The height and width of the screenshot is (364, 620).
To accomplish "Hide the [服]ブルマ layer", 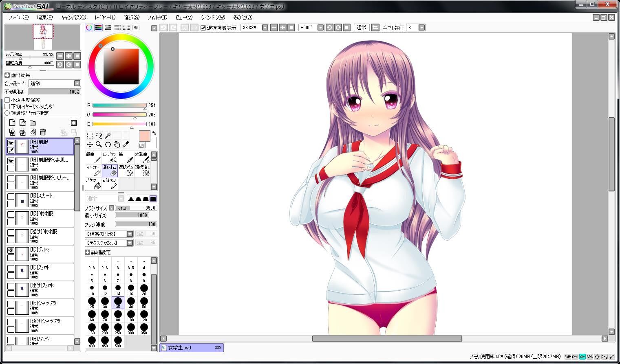I will pos(11,250).
